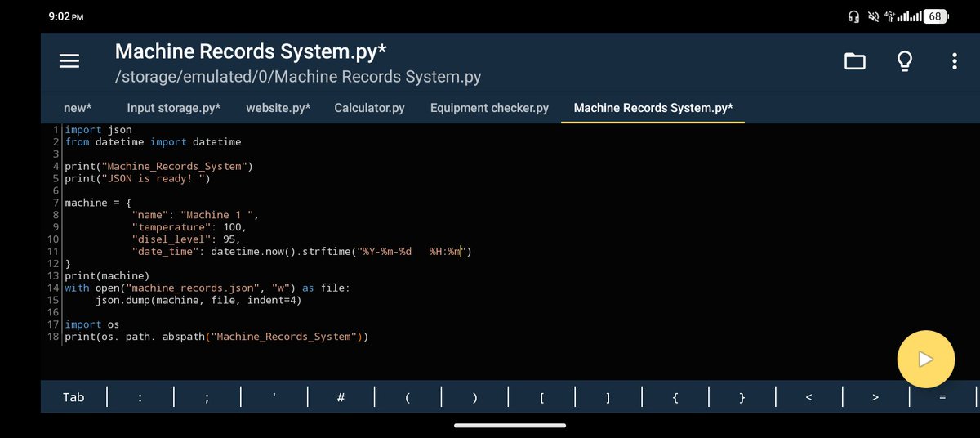Image resolution: width=980 pixels, height=438 pixels.
Task: Click the "temperature": 100 entry
Action: [189, 227]
